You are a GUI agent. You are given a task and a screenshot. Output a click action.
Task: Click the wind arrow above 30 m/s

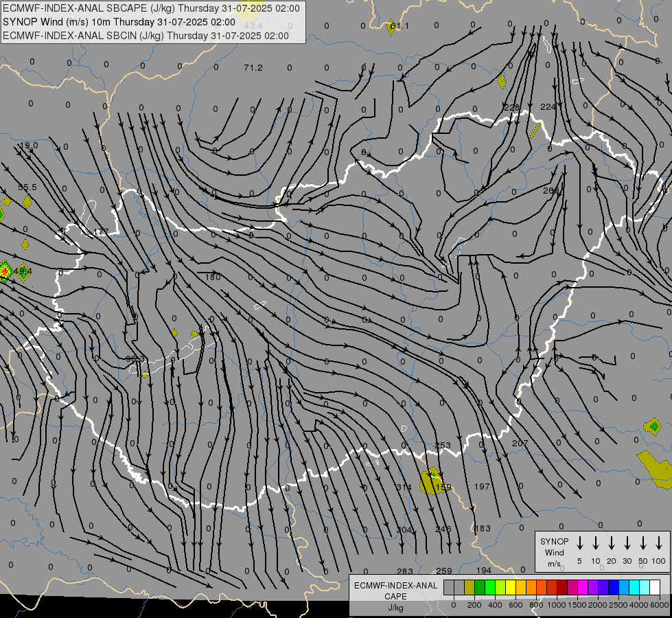(627, 542)
